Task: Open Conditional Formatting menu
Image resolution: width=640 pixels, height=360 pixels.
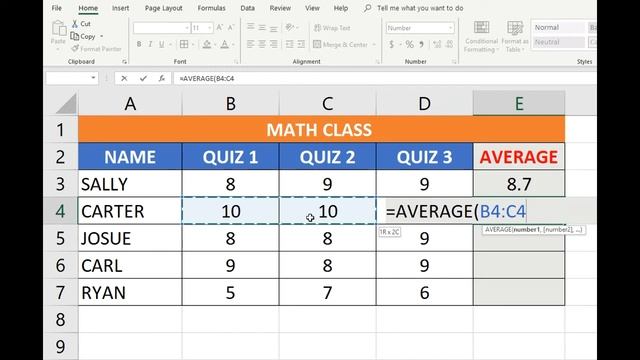Action: click(x=482, y=37)
